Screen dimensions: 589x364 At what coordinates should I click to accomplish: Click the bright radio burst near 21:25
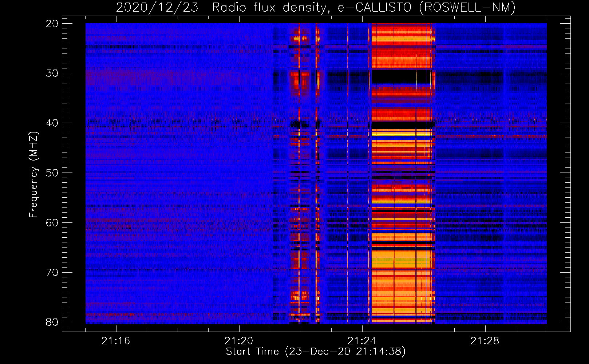click(x=402, y=173)
